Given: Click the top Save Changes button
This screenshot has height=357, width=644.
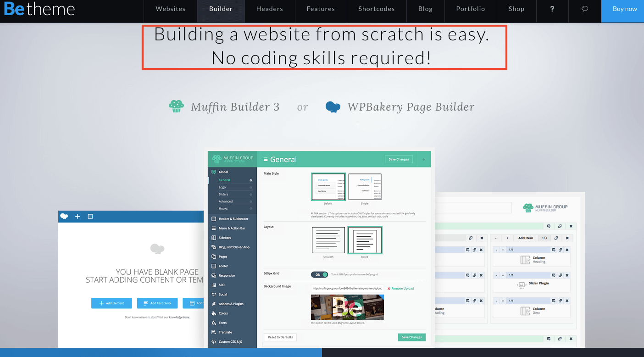Looking at the screenshot, I should point(399,159).
